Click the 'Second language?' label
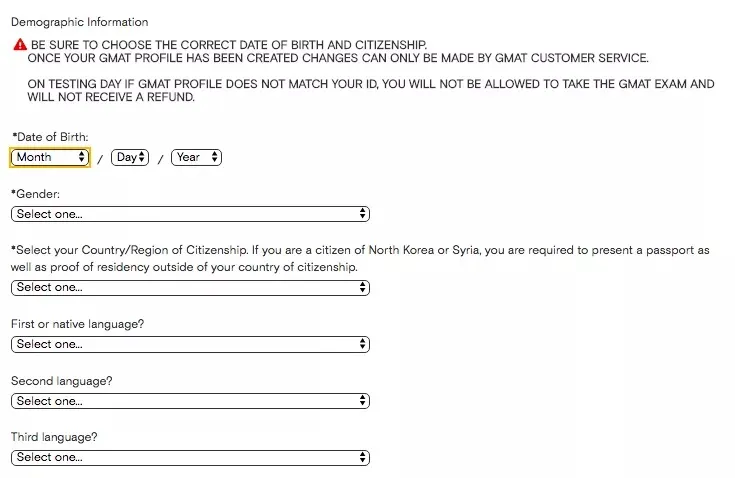Viewport: 735px width, 478px height. [x=61, y=381]
